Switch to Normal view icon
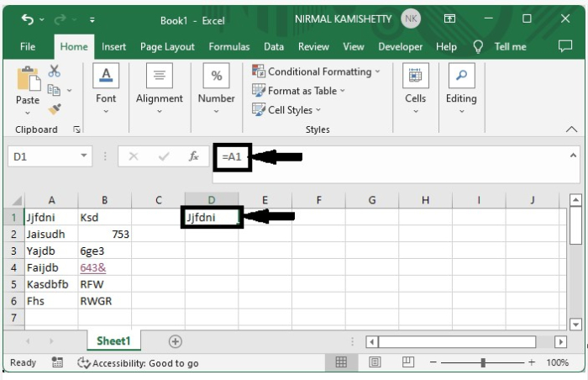The width and height of the screenshot is (588, 380). pos(341,362)
